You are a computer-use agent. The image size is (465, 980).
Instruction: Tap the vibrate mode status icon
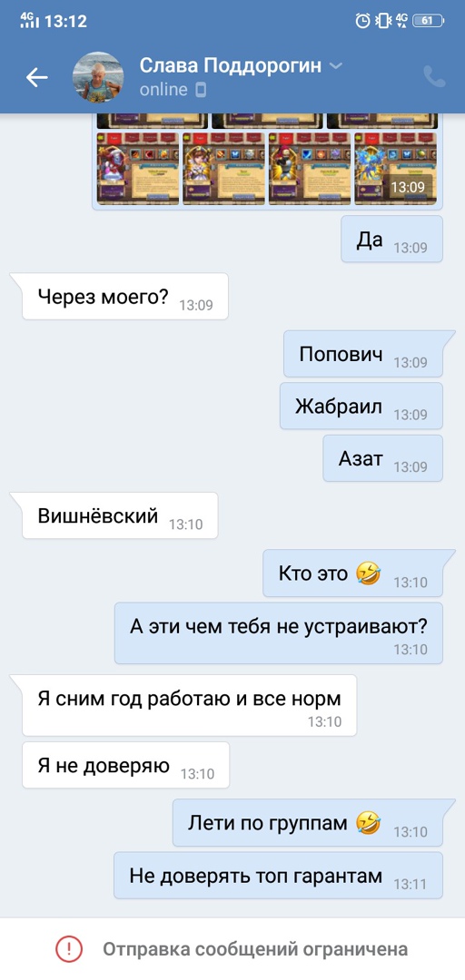(381, 21)
